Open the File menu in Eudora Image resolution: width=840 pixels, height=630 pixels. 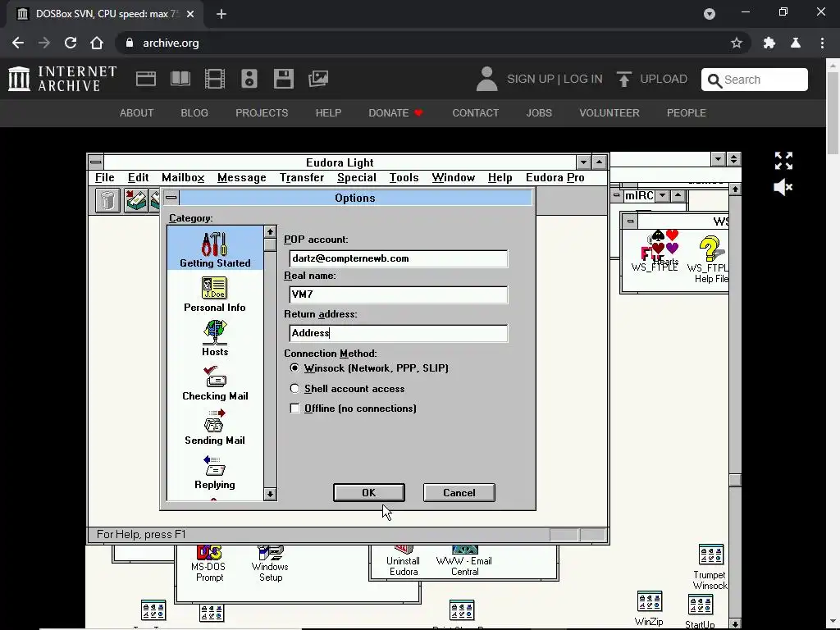pyautogui.click(x=104, y=177)
